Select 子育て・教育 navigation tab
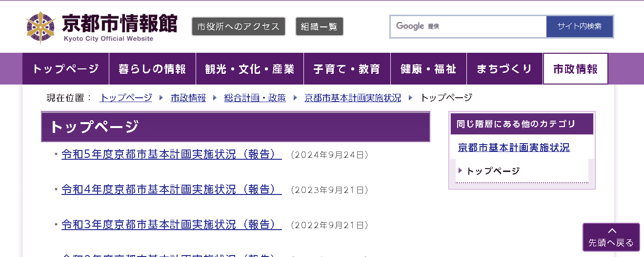Viewport: 644px width, 257px height. pos(347,69)
